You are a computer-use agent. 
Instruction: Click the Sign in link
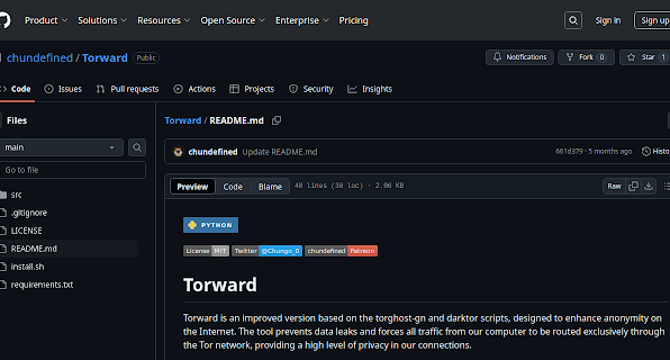click(608, 20)
